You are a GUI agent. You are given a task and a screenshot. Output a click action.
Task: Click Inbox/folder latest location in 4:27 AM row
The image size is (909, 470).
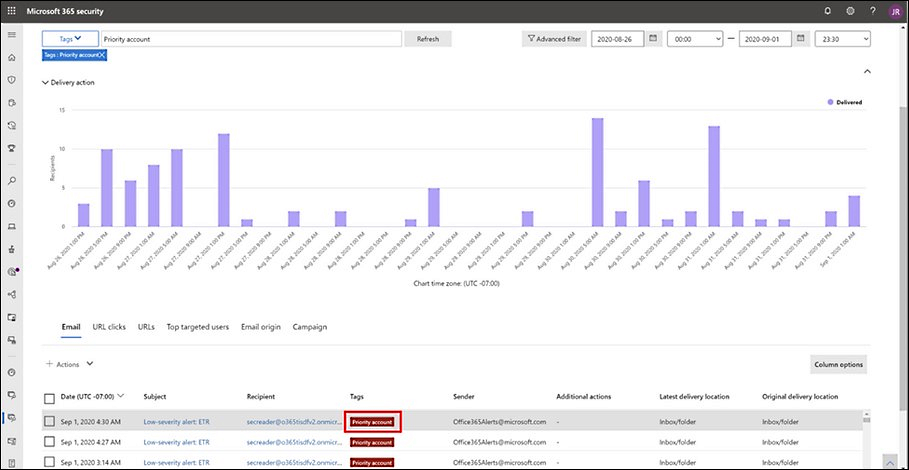pyautogui.click(x=676, y=442)
